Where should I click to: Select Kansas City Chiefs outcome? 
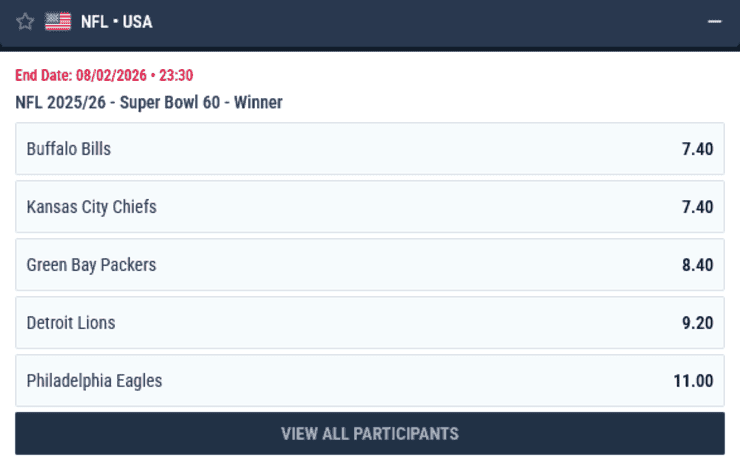[92, 207]
